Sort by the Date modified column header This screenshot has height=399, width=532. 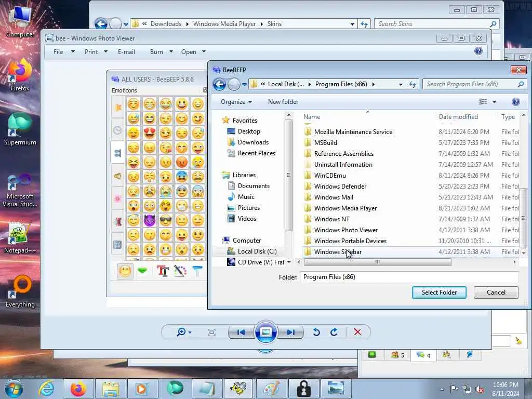click(458, 117)
